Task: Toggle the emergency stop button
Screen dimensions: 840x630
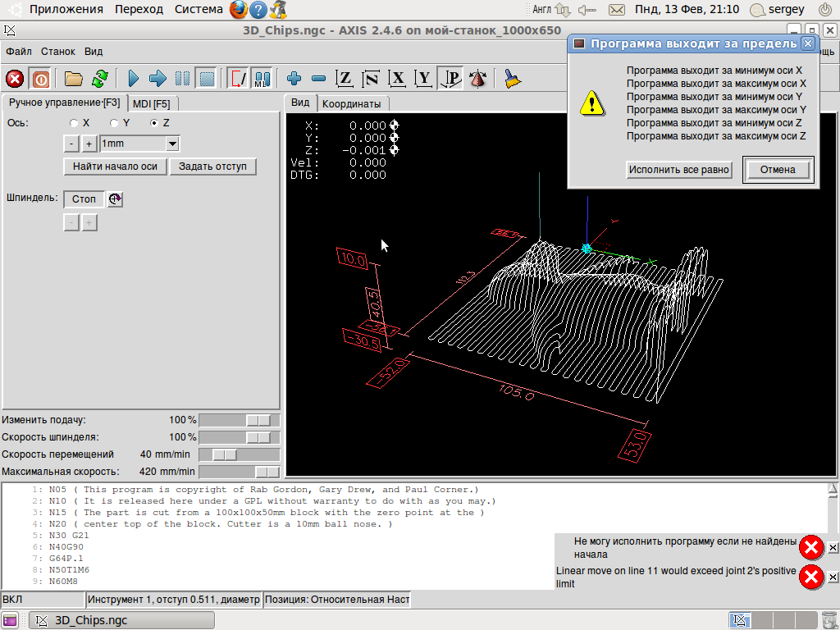Action: pyautogui.click(x=15, y=79)
